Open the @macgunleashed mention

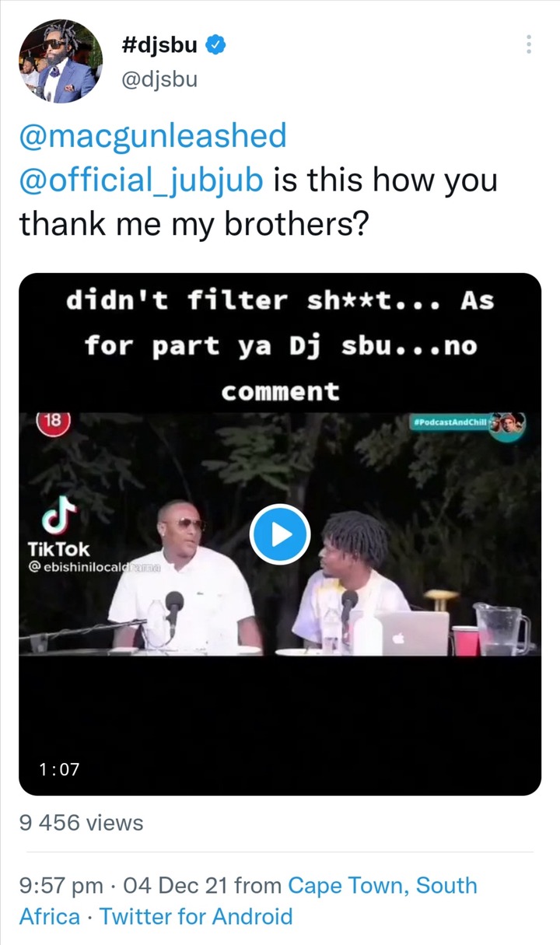coord(153,136)
